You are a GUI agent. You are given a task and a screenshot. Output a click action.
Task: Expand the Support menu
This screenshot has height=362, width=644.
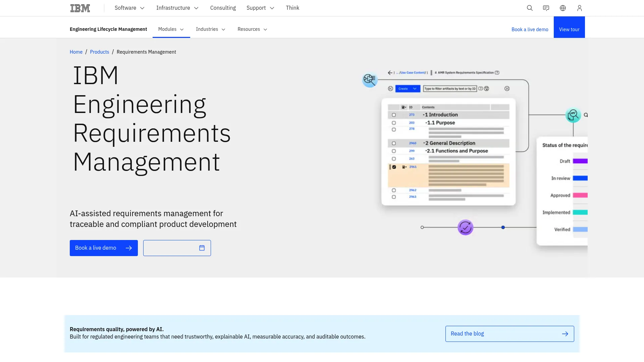point(260,8)
